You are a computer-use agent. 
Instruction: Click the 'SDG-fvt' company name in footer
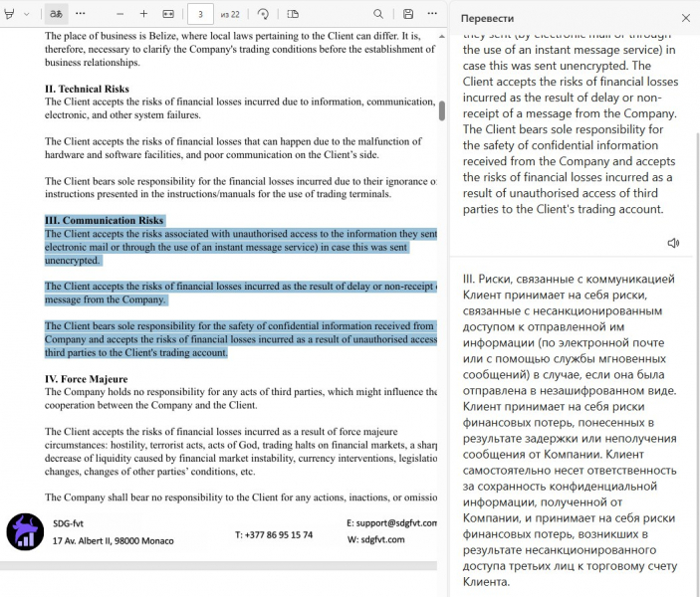(68, 523)
